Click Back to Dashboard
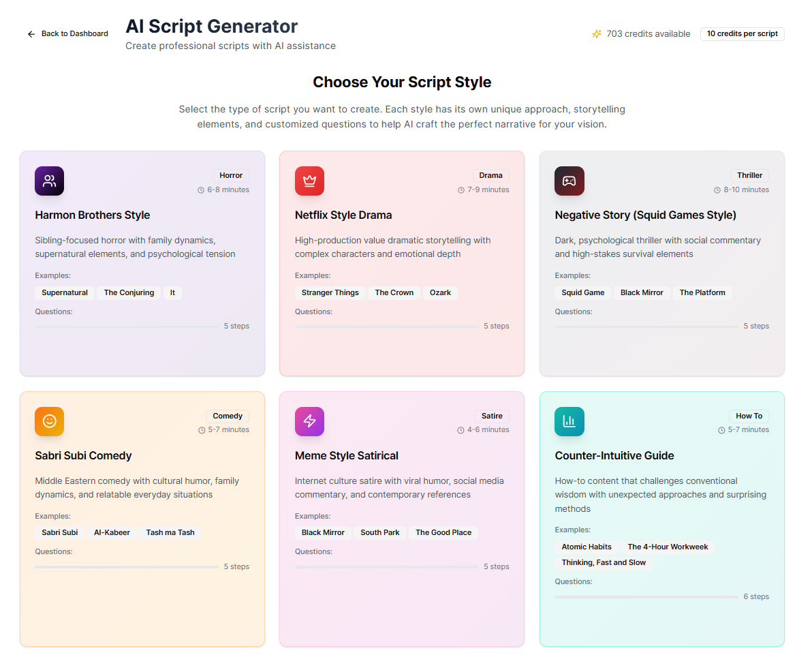Viewport: 812px width, 655px height. click(x=67, y=33)
